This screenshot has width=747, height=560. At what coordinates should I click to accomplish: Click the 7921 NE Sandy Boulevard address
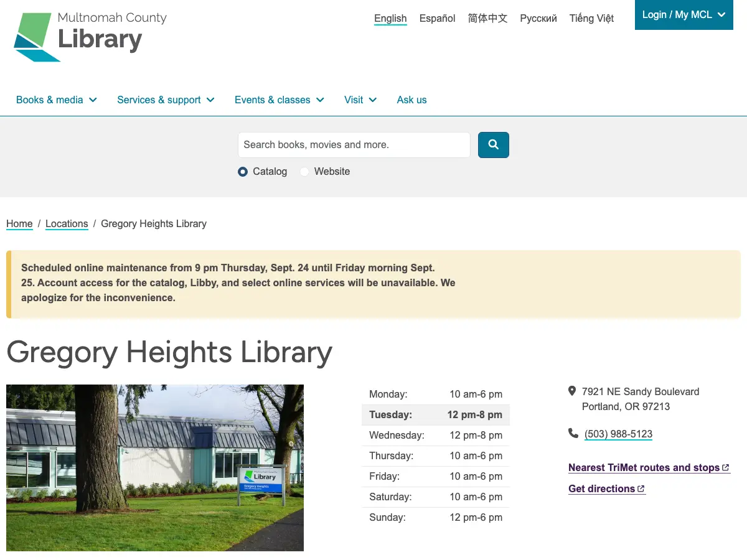coord(641,399)
